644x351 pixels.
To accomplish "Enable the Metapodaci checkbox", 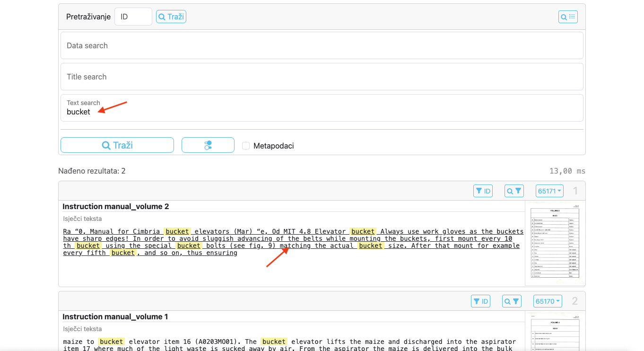I will point(246,146).
